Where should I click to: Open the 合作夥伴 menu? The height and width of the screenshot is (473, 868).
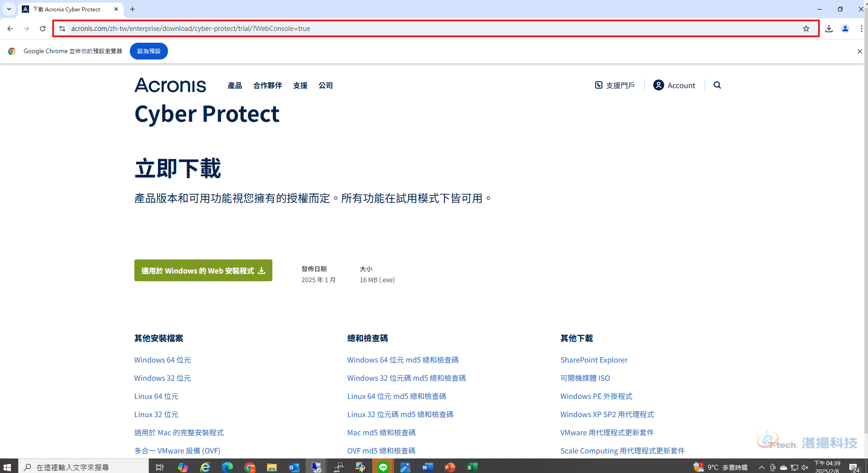pos(267,85)
